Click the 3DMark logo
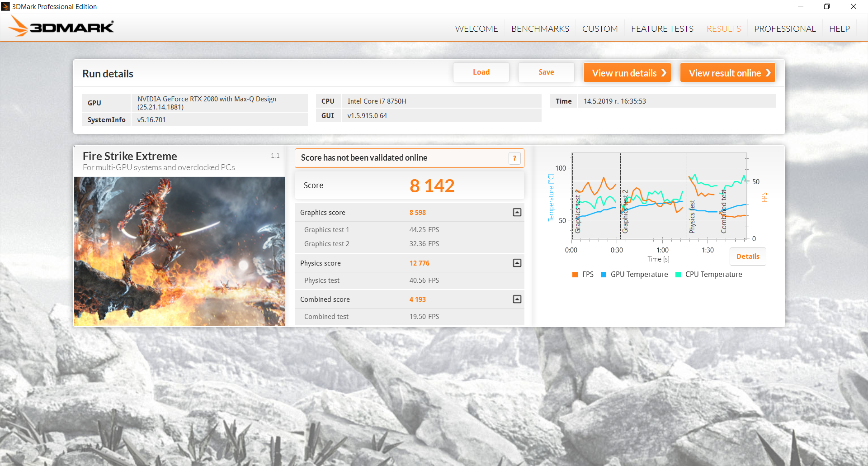 click(x=62, y=26)
